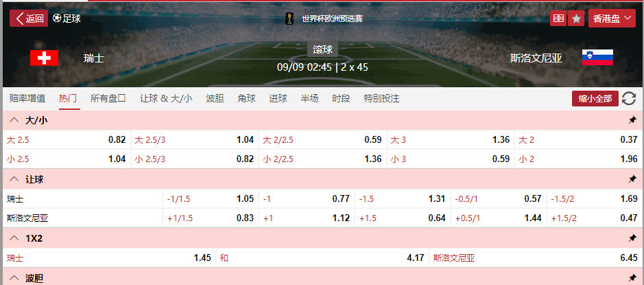
Task: Collapse the 大/小 section
Action: [14, 120]
